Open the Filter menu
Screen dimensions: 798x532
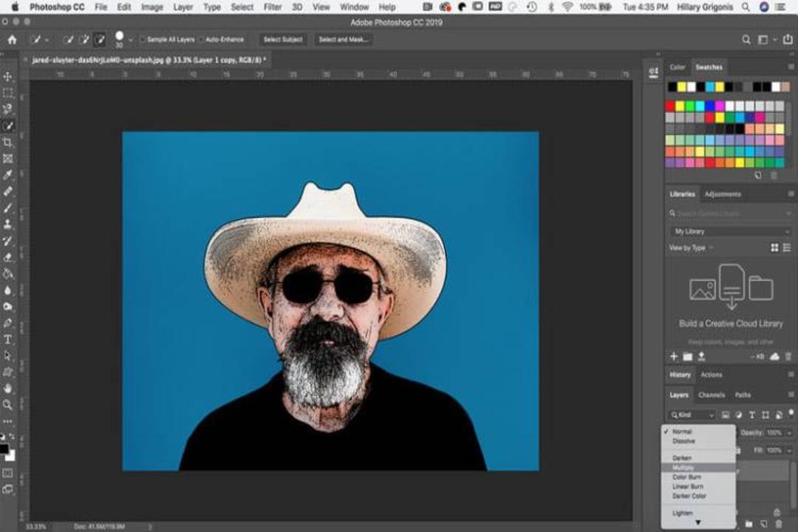(272, 7)
